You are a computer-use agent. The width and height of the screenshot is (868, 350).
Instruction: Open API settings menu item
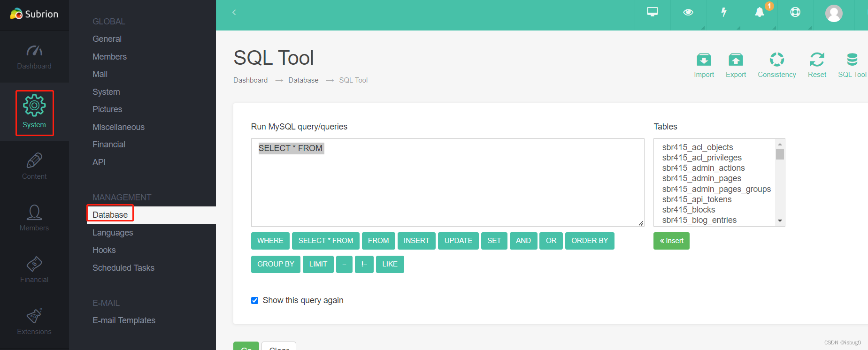point(99,162)
